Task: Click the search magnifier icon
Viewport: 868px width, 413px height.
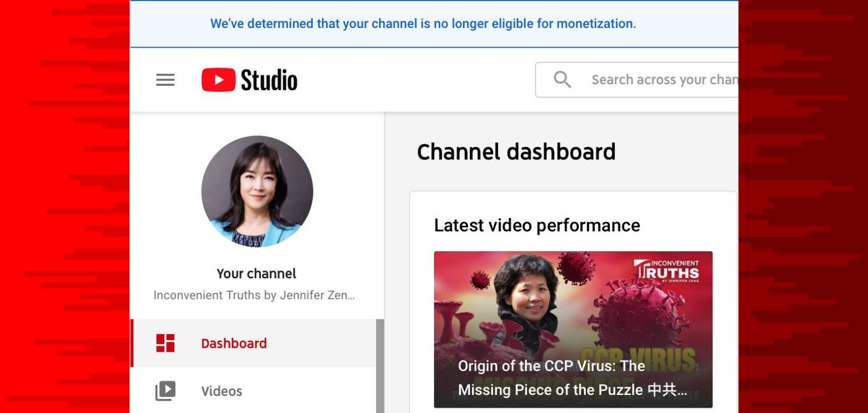Action: coord(562,80)
